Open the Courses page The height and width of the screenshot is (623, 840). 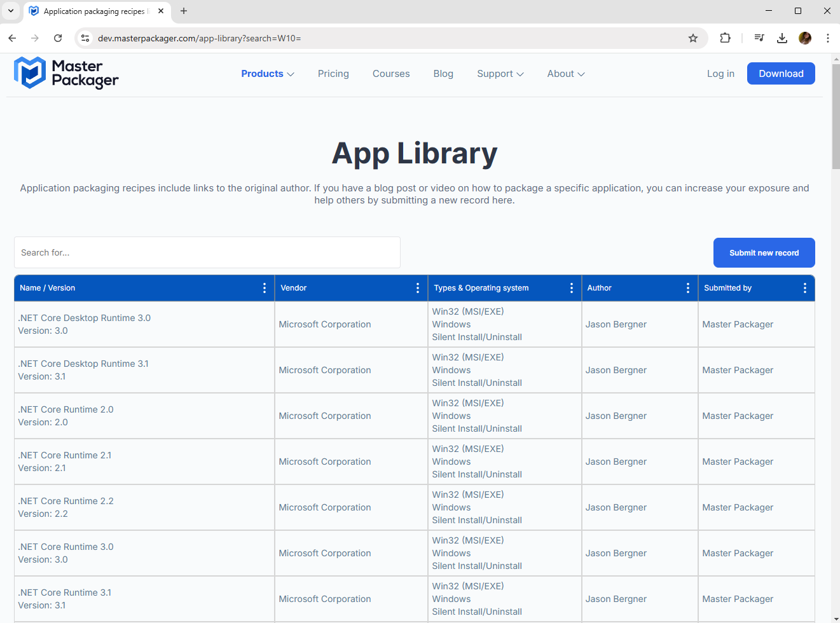point(391,74)
